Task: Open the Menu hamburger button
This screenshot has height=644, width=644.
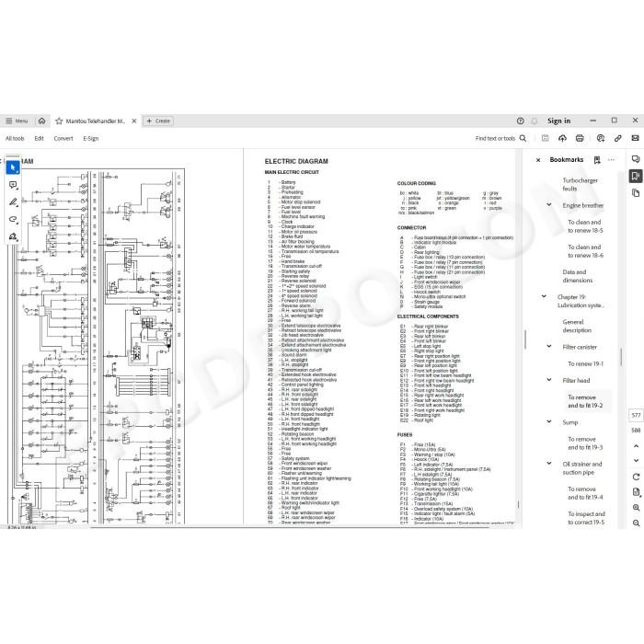Action: pyautogui.click(x=17, y=121)
